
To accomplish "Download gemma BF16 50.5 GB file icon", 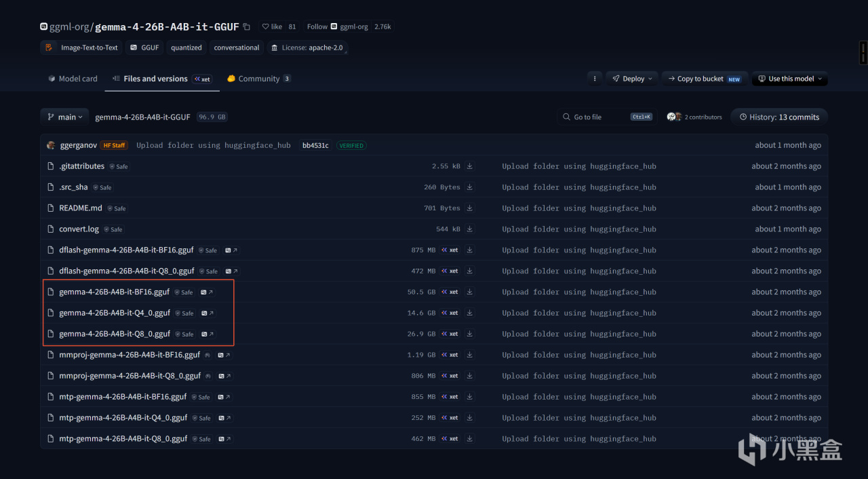I will click(x=469, y=292).
